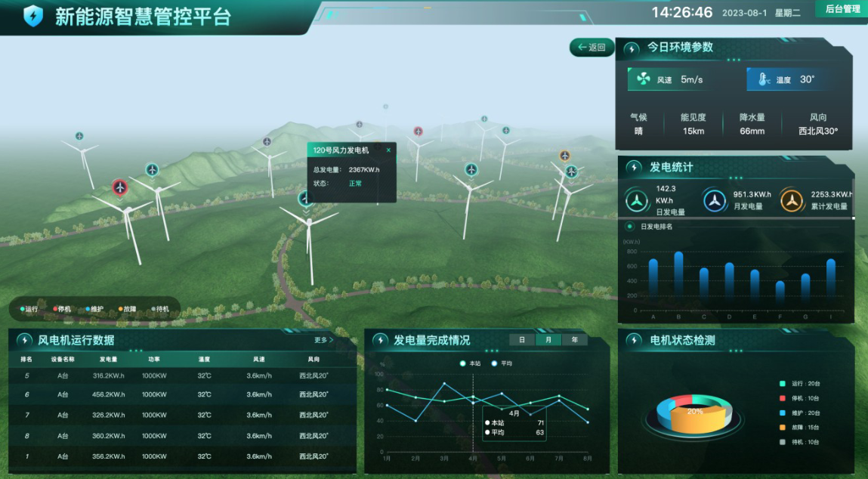Viewport: 868px width, 479px height.
Task: Open 后台管理 backend management
Action: 842,9
